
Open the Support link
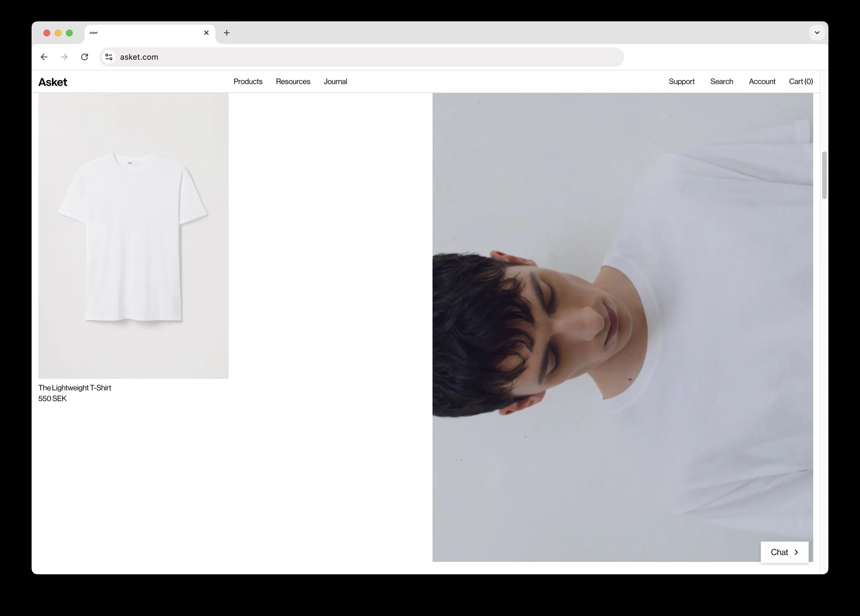pos(681,82)
